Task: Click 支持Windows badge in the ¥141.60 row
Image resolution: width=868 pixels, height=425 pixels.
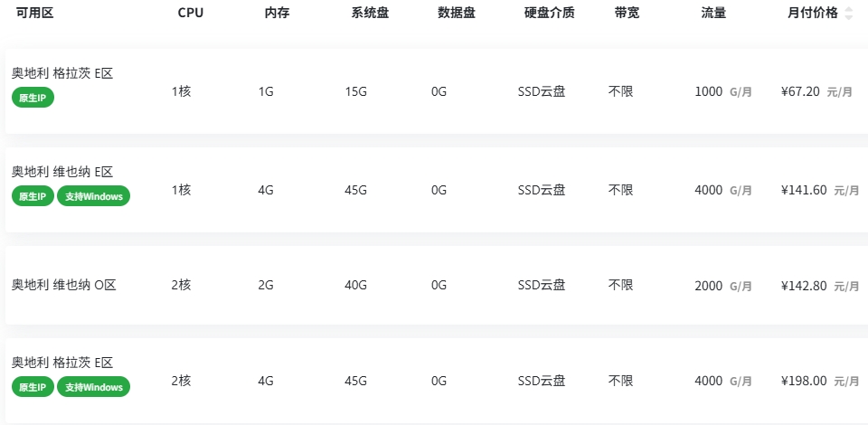Action: tap(93, 196)
